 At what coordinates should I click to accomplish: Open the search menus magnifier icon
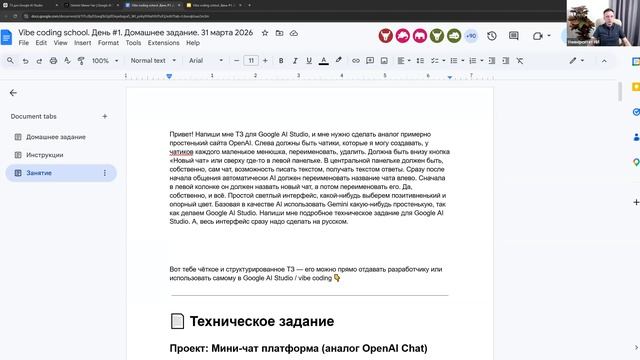[10, 60]
